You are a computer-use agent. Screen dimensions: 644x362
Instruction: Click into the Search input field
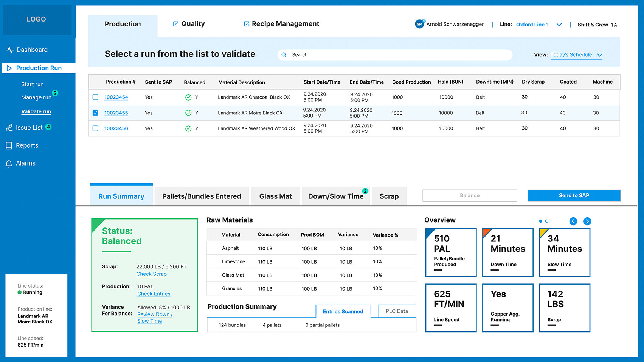pyautogui.click(x=397, y=55)
